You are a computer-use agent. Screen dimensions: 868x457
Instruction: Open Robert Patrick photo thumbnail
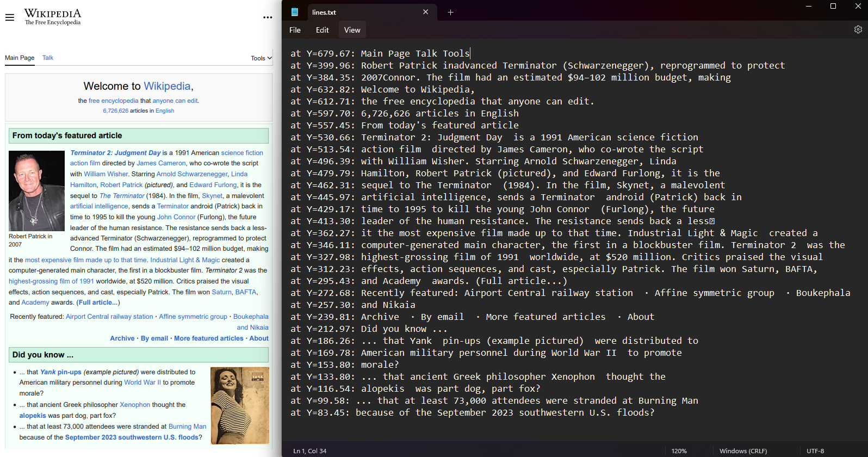click(x=36, y=191)
